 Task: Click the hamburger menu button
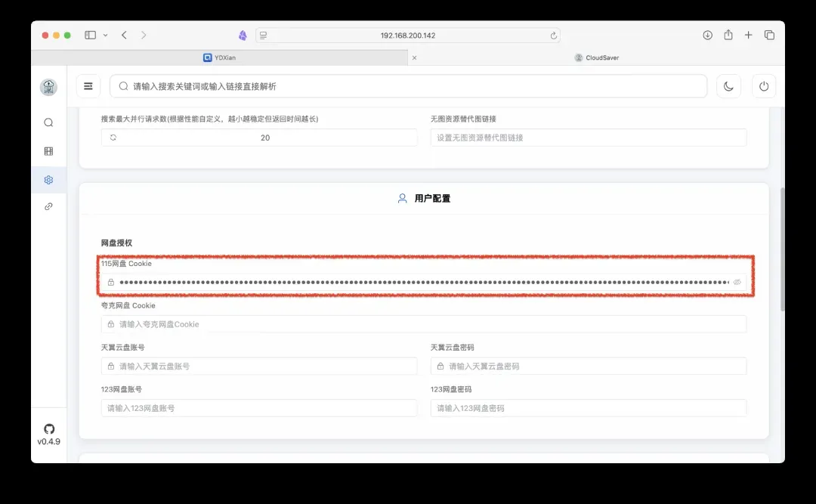click(88, 86)
